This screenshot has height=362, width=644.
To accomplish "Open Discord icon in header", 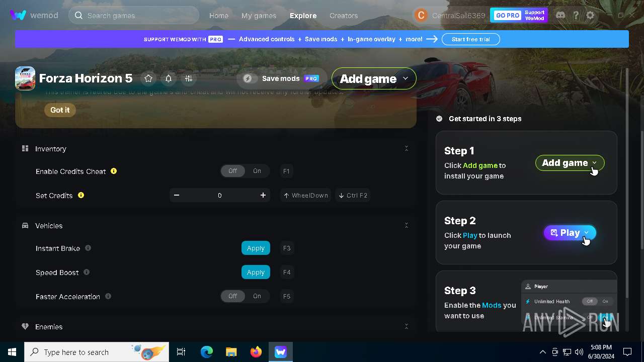I will 560,15.
